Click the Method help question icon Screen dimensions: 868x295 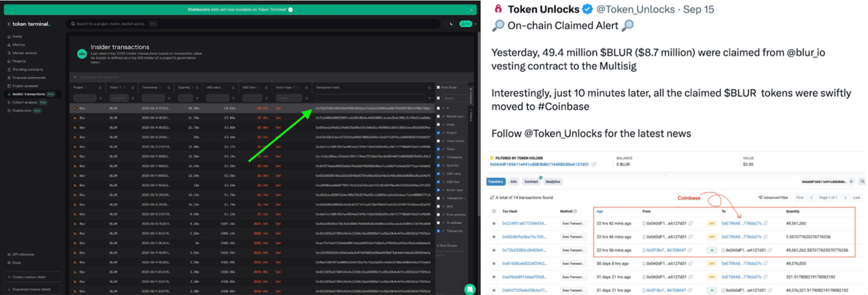575,211
